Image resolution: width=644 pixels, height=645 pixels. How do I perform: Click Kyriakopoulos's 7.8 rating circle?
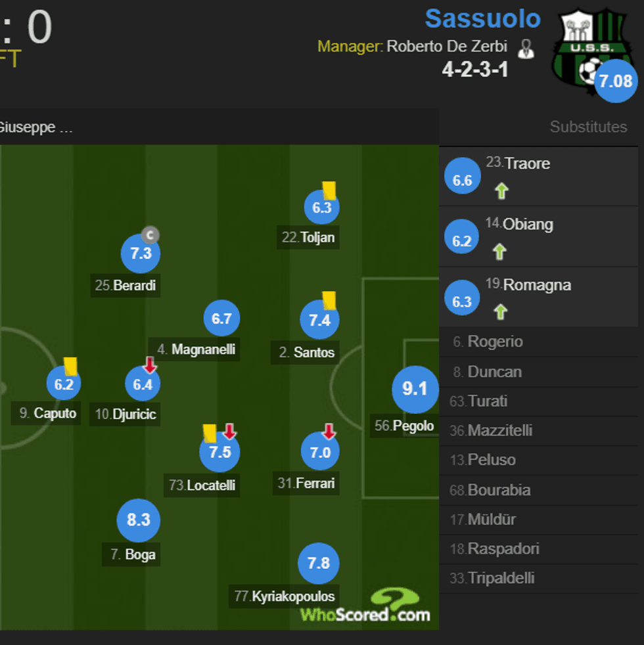coord(319,563)
